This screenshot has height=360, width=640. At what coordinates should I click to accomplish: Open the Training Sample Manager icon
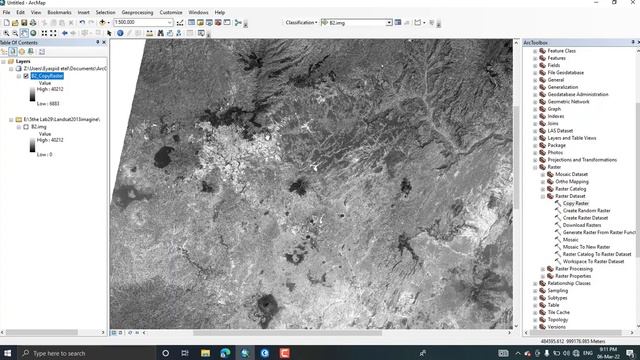point(398,22)
